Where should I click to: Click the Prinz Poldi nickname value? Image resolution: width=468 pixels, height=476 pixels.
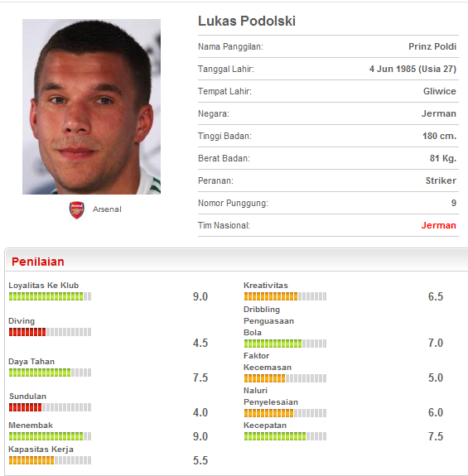pos(432,46)
